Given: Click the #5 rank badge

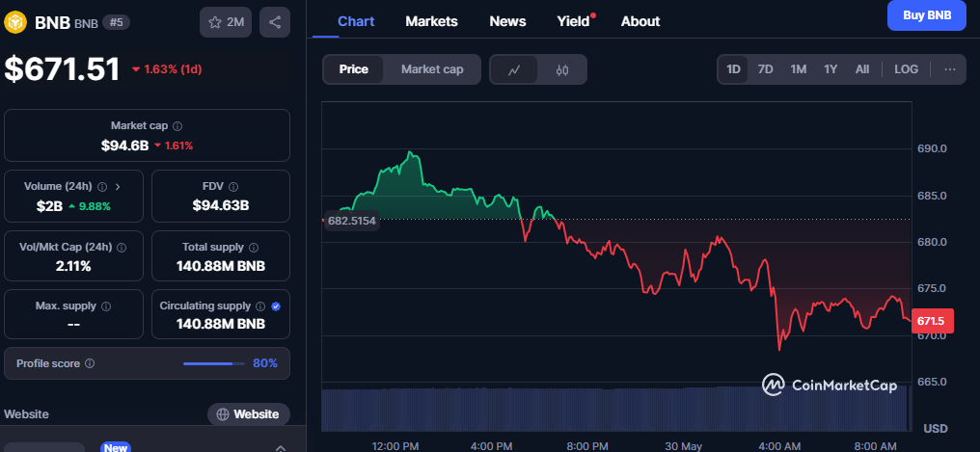Looking at the screenshot, I should click(x=116, y=22).
